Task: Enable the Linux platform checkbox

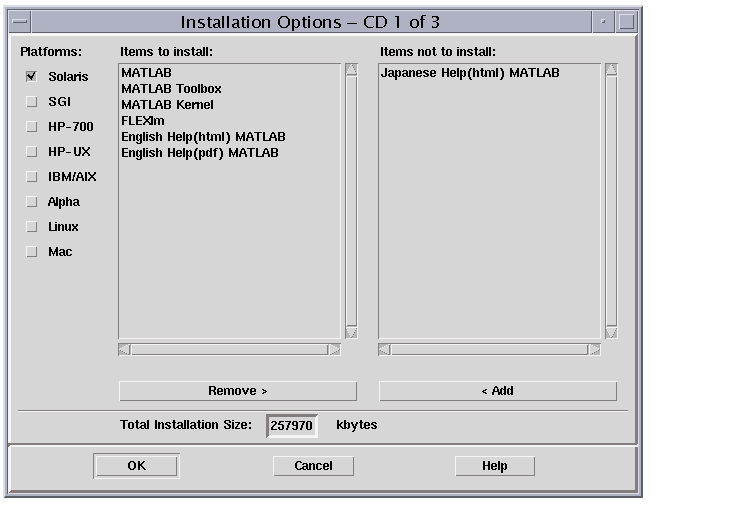Action: tap(31, 227)
